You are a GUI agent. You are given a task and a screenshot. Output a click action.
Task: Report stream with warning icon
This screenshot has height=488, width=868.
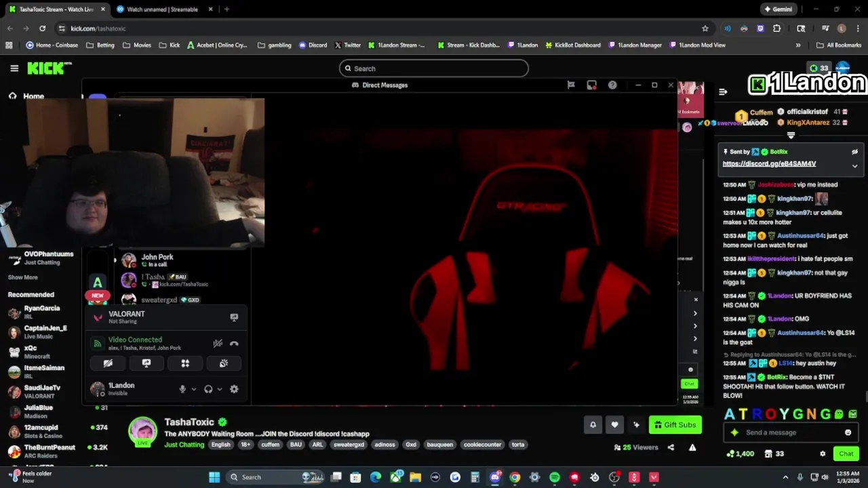[692, 447]
